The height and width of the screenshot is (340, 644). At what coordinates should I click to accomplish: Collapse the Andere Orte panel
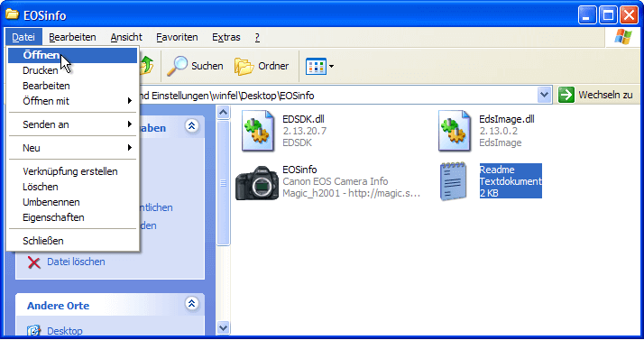pyautogui.click(x=191, y=303)
